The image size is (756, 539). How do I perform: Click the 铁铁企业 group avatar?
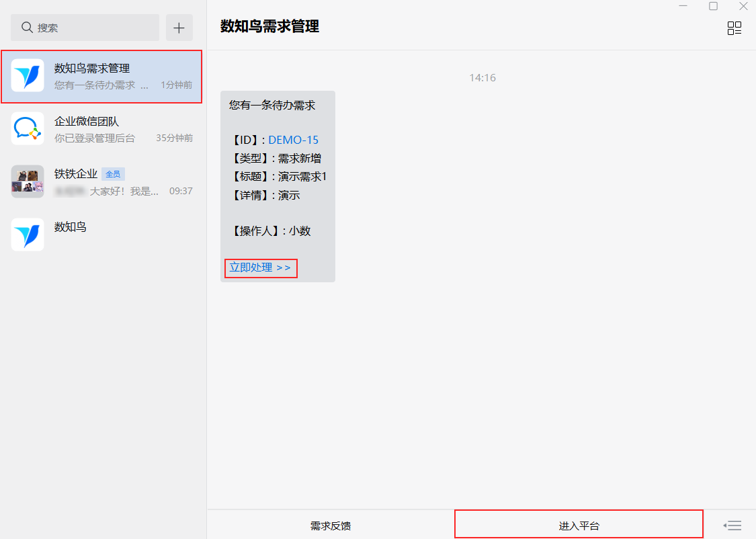pyautogui.click(x=28, y=181)
